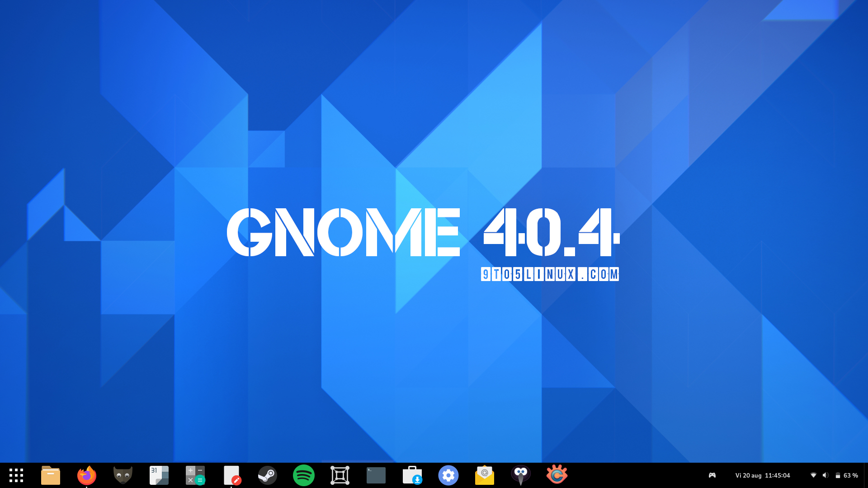The image size is (868, 488).
Task: Open system Settings gear
Action: coord(448,475)
